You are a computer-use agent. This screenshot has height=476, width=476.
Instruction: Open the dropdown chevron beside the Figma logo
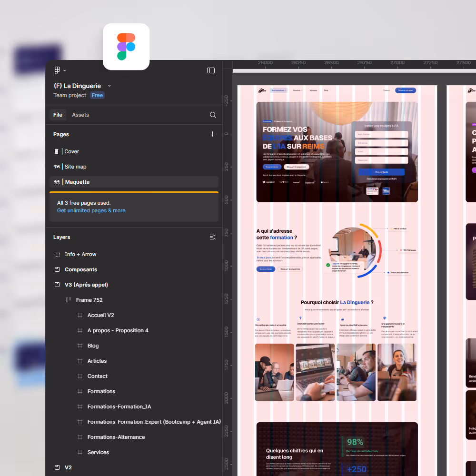pyautogui.click(x=65, y=71)
